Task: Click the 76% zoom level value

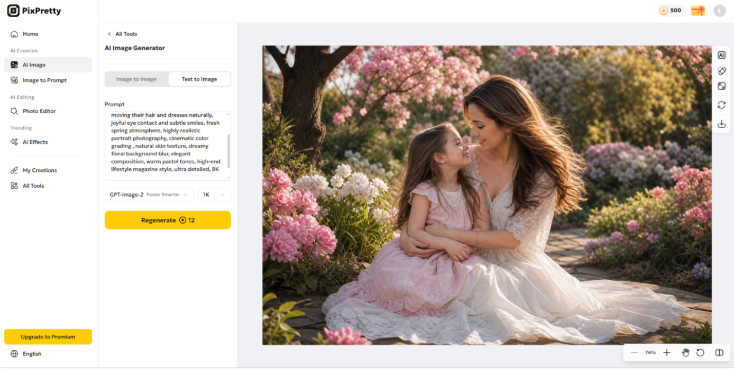Action: coord(650,353)
